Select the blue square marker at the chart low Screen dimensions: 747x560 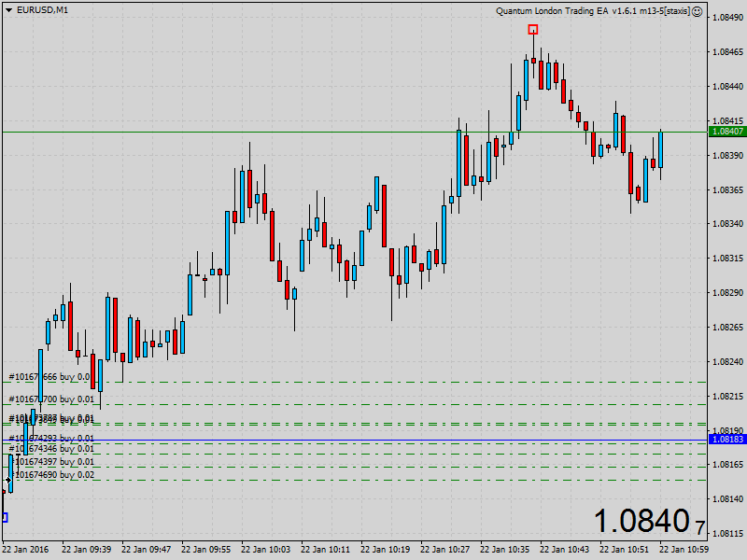(5, 518)
